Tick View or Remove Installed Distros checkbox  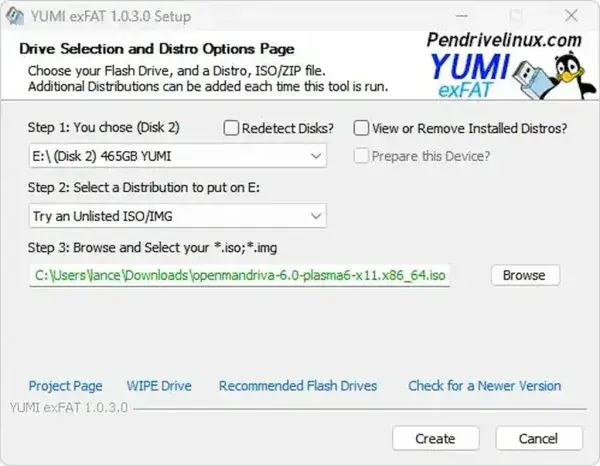361,128
